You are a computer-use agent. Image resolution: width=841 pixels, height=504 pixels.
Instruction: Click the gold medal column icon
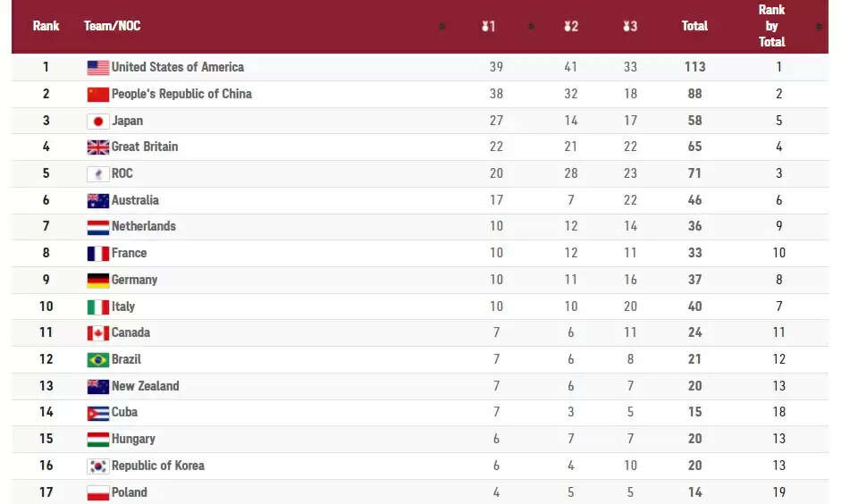pos(488,27)
